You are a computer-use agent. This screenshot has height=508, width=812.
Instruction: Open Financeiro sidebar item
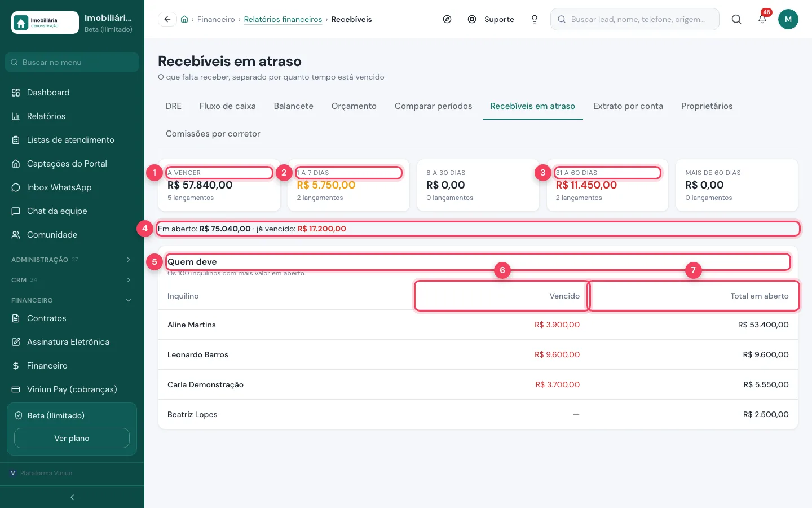72,366
